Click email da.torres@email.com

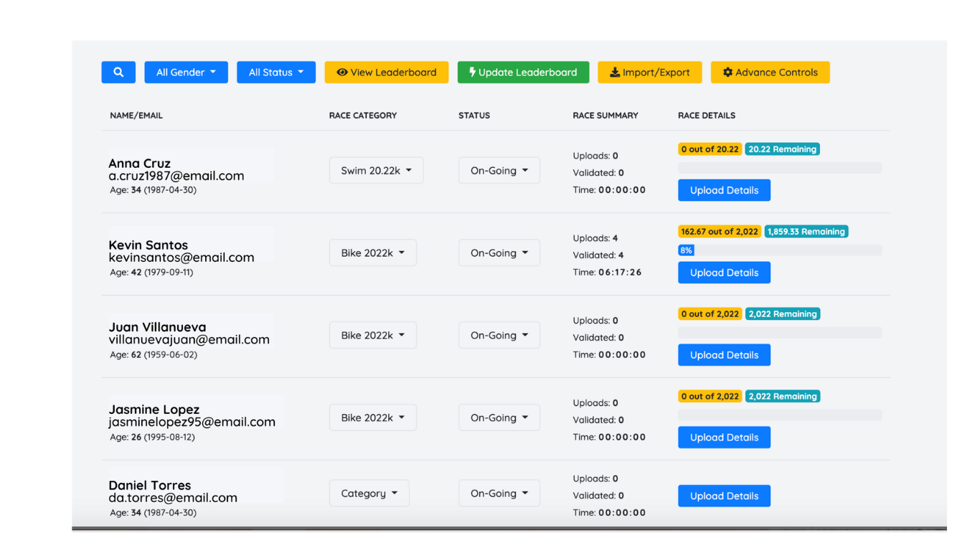pyautogui.click(x=173, y=498)
